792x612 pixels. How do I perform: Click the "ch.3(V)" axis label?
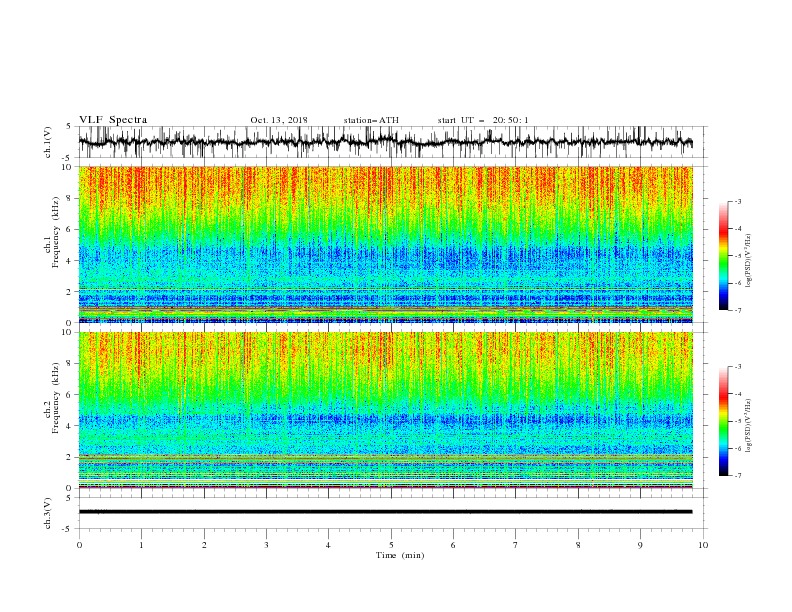(49, 513)
